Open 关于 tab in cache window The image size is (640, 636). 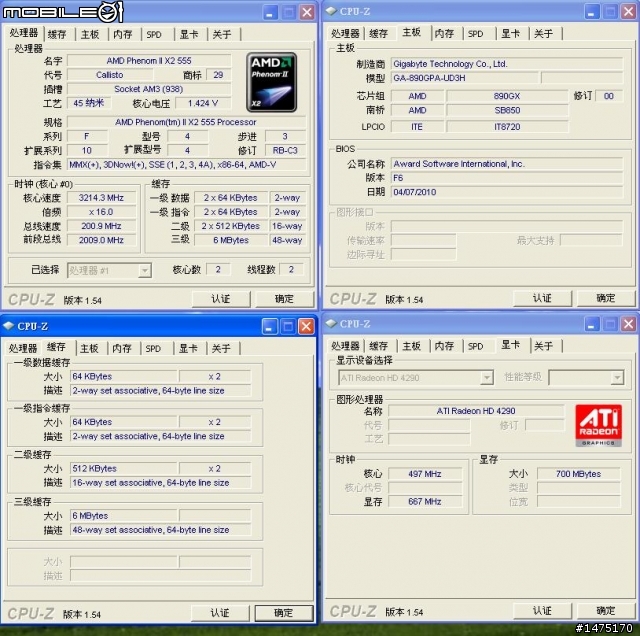[x=221, y=348]
